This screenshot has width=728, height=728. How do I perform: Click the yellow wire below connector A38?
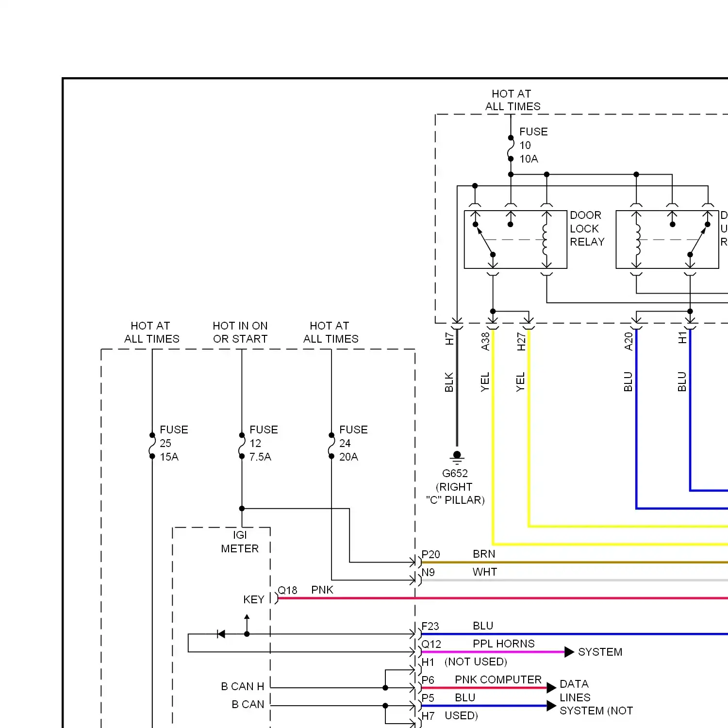pyautogui.click(x=493, y=437)
